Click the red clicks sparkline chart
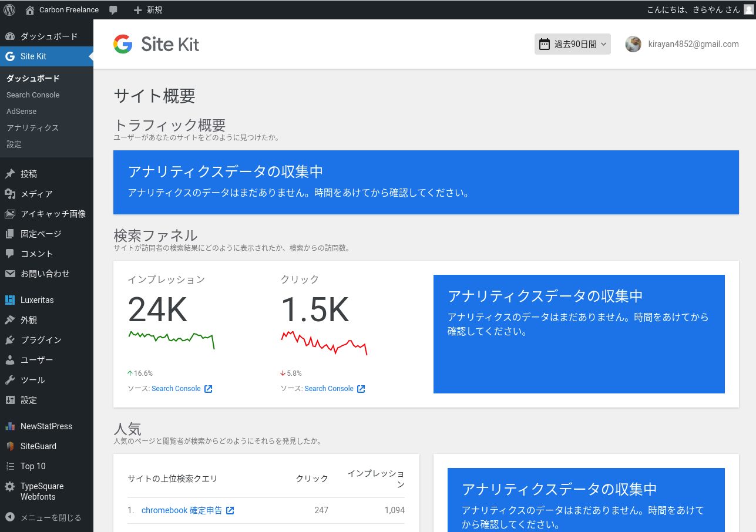The width and height of the screenshot is (756, 532). [x=324, y=343]
